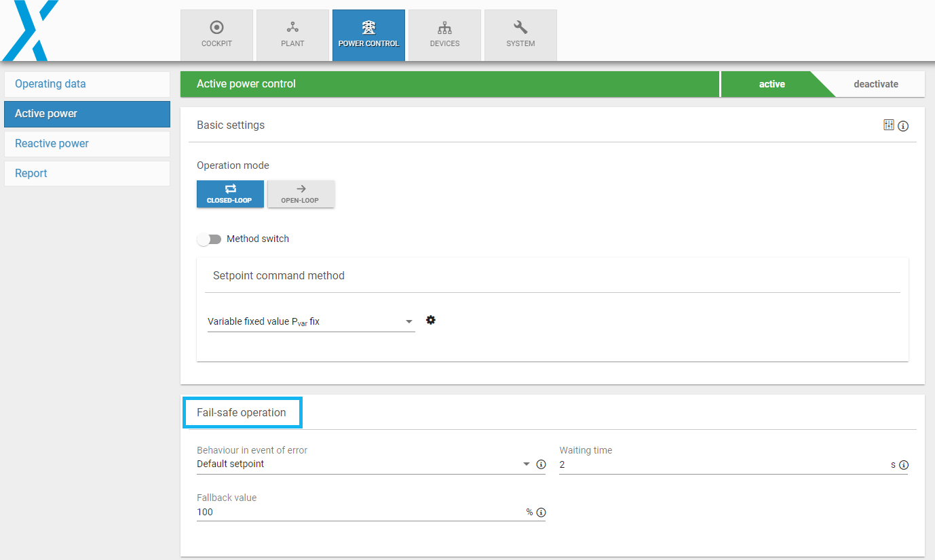Image resolution: width=935 pixels, height=560 pixels.
Task: Click the Power Control pylon icon
Action: pos(368,28)
